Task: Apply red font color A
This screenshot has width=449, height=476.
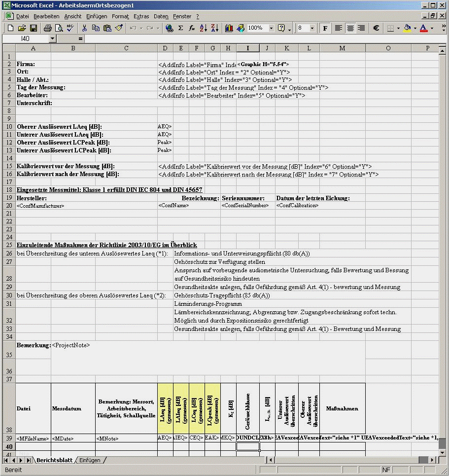Action: (423, 28)
